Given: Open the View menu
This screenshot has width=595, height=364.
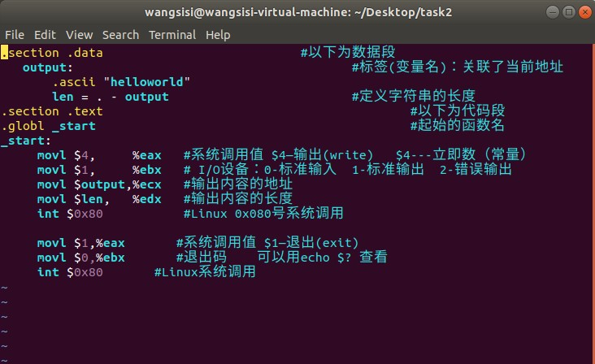Looking at the screenshot, I should click(79, 35).
